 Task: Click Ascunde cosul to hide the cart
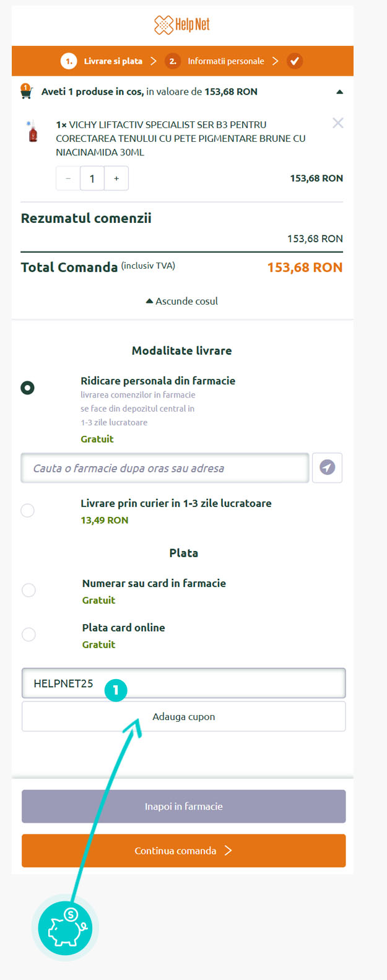pos(182,301)
